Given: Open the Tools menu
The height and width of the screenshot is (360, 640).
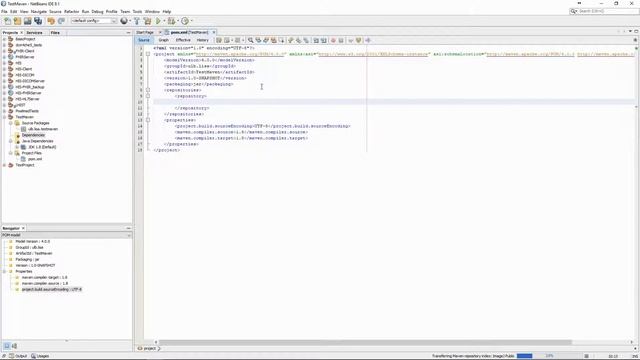Looking at the screenshot, I should coord(138,12).
